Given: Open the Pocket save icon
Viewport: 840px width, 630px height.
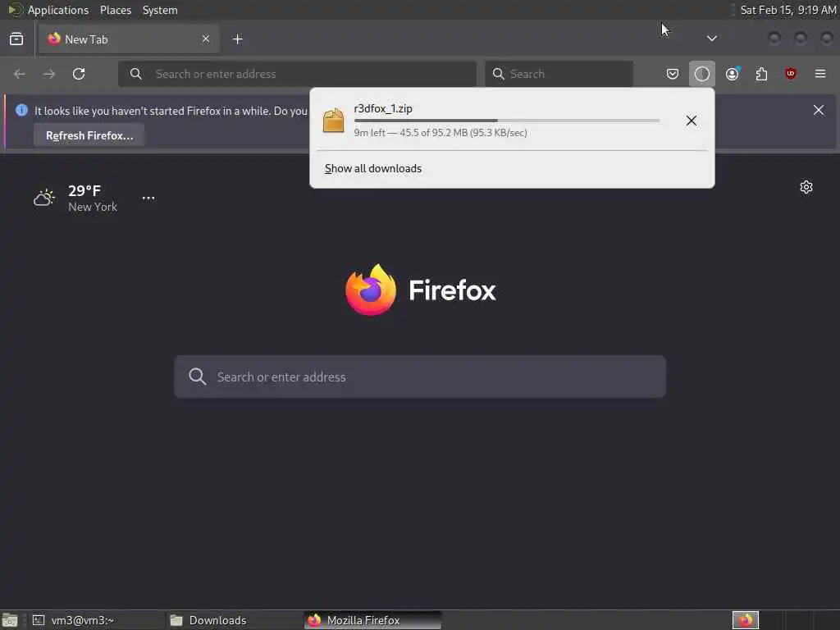Looking at the screenshot, I should pyautogui.click(x=673, y=74).
